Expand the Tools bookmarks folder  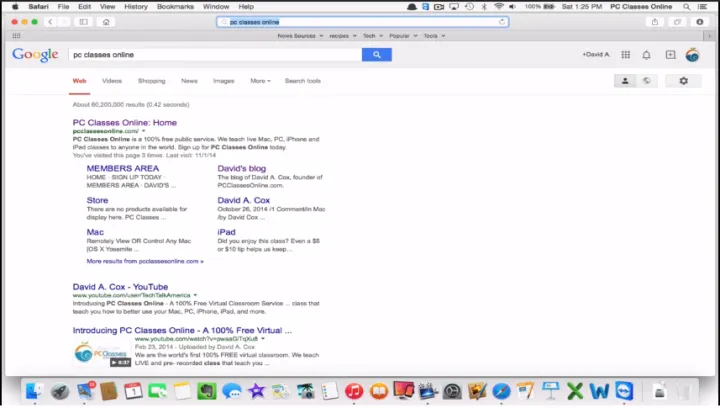click(434, 35)
